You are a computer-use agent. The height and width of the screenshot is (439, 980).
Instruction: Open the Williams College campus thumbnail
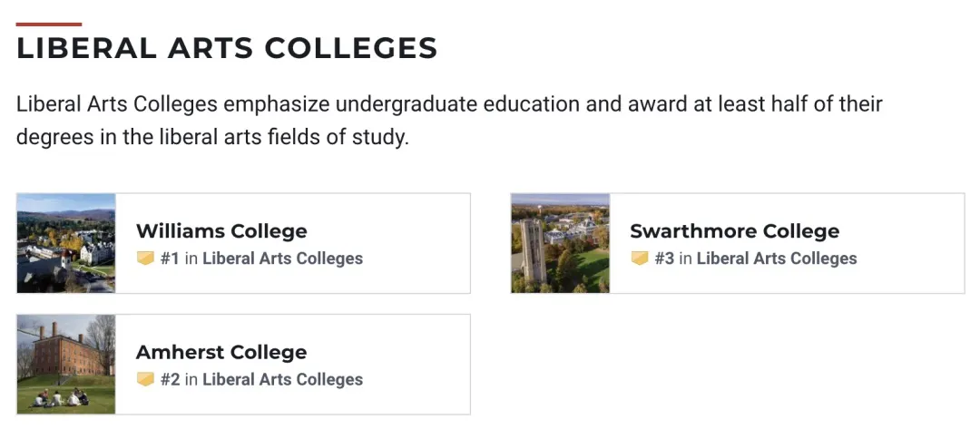click(x=66, y=243)
